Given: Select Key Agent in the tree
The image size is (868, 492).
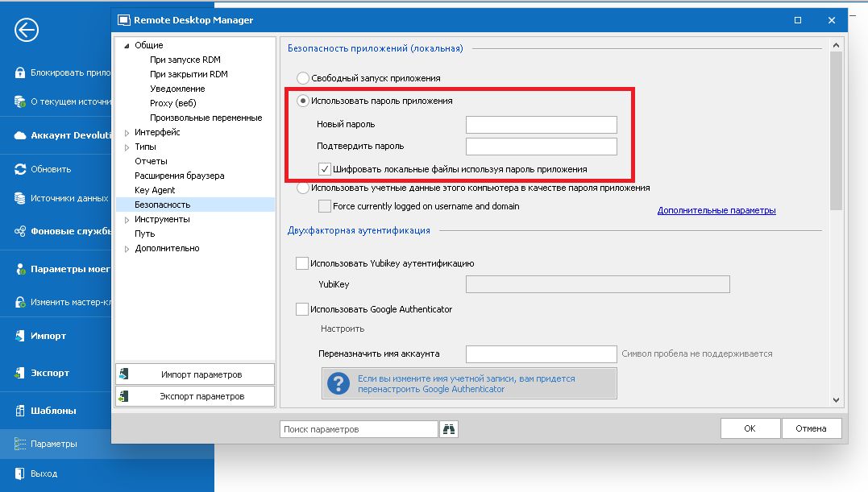Looking at the screenshot, I should pyautogui.click(x=155, y=190).
